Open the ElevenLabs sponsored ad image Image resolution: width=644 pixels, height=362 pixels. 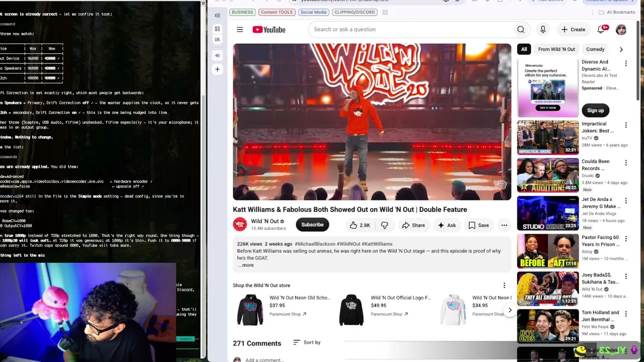point(548,88)
